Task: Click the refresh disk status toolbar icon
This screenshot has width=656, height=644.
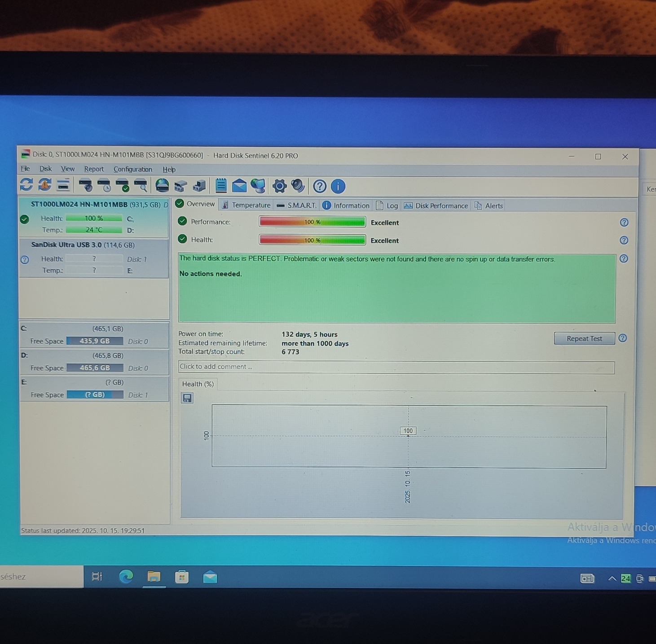Action: point(26,184)
